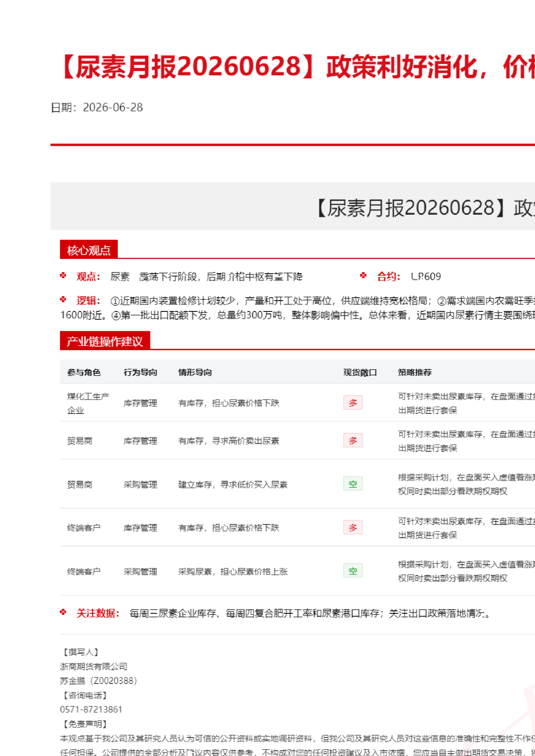Click the cell 有库存，寻求高价卖出尿素
535x756 pixels.
click(229, 441)
